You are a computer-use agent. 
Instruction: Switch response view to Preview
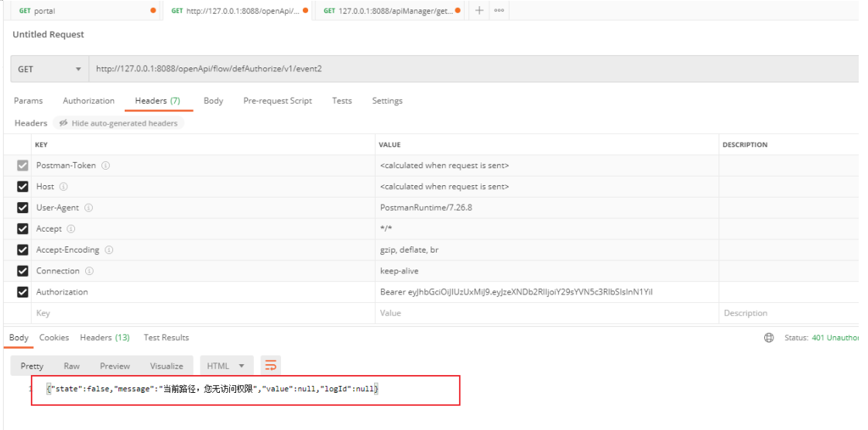(x=115, y=366)
